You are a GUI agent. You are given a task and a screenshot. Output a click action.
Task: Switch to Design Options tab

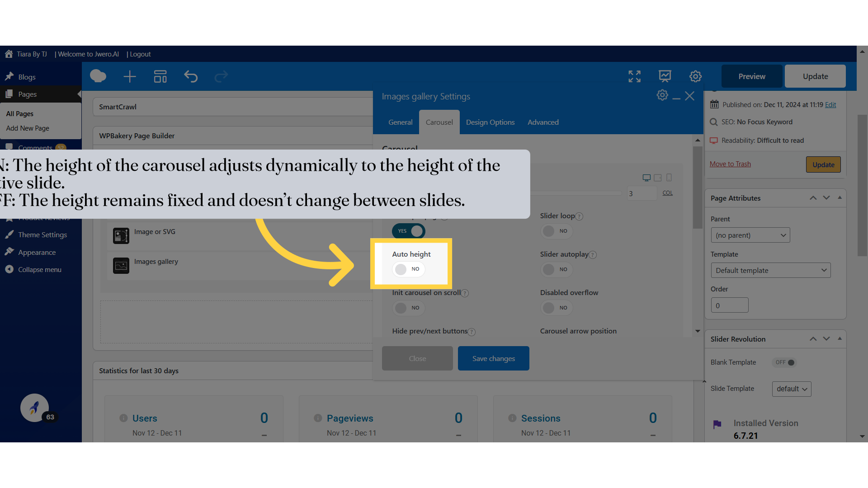490,122
